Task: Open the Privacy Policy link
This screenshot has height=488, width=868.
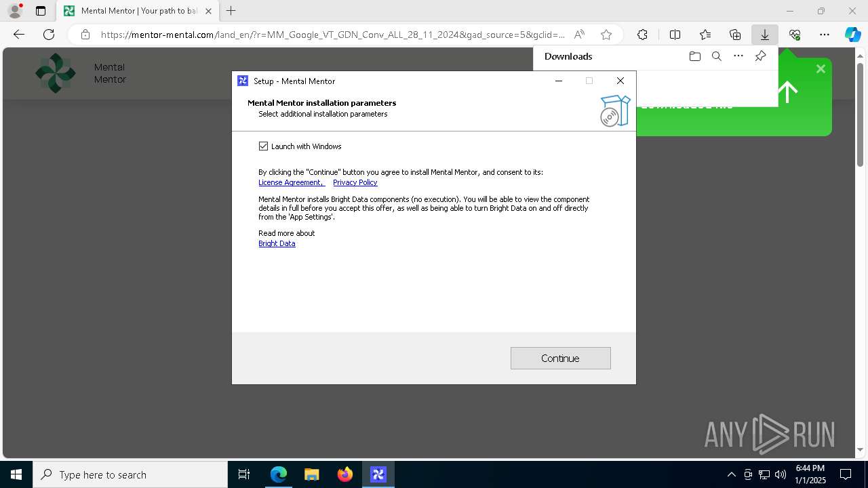Action: [355, 182]
